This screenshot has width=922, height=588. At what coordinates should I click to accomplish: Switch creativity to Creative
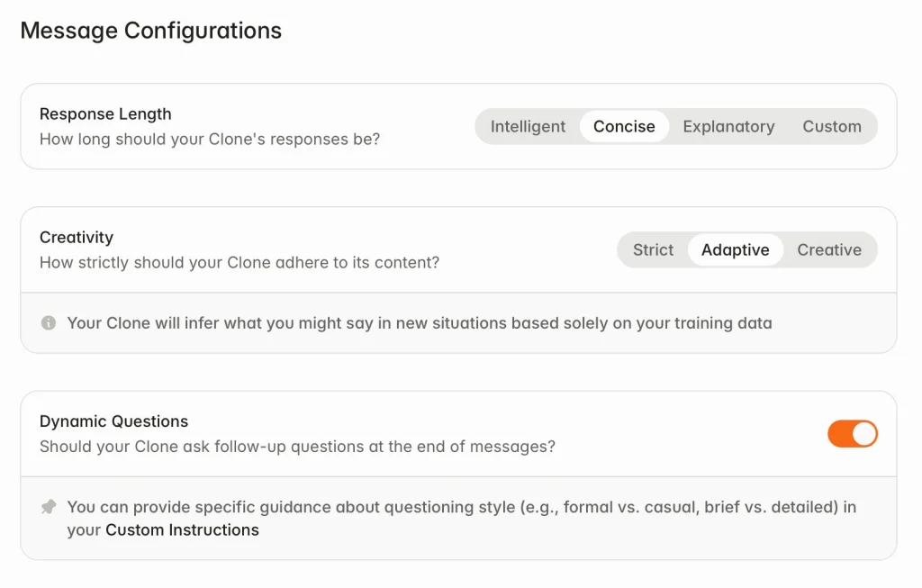click(829, 250)
